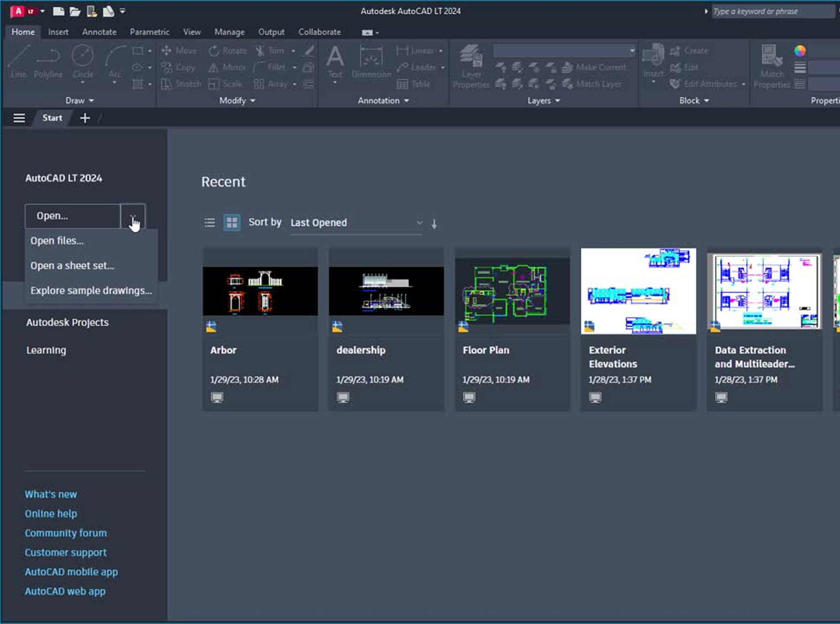The height and width of the screenshot is (624, 840).
Task: Open the What's new link
Action: (51, 494)
